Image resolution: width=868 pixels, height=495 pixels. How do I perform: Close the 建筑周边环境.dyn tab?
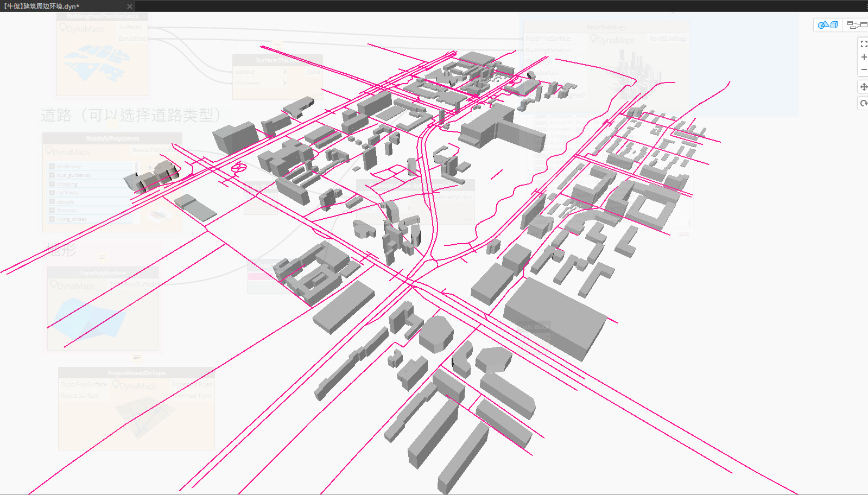[130, 7]
